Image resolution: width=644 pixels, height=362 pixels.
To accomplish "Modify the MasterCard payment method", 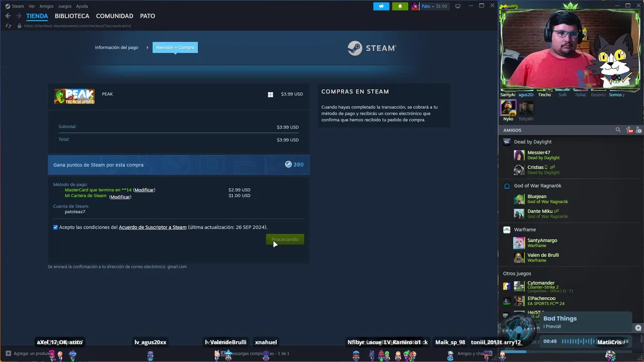I will (x=144, y=190).
